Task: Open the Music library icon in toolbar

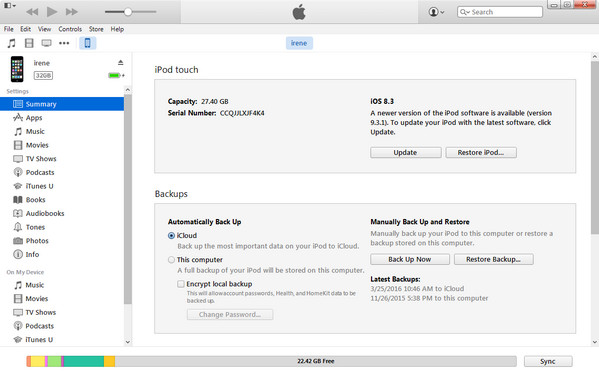Action: coord(12,43)
